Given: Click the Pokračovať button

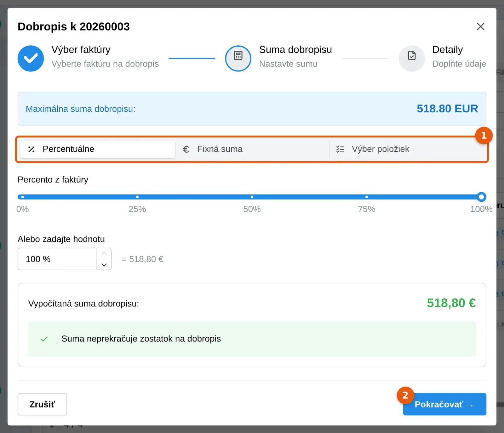Looking at the screenshot, I should [444, 404].
